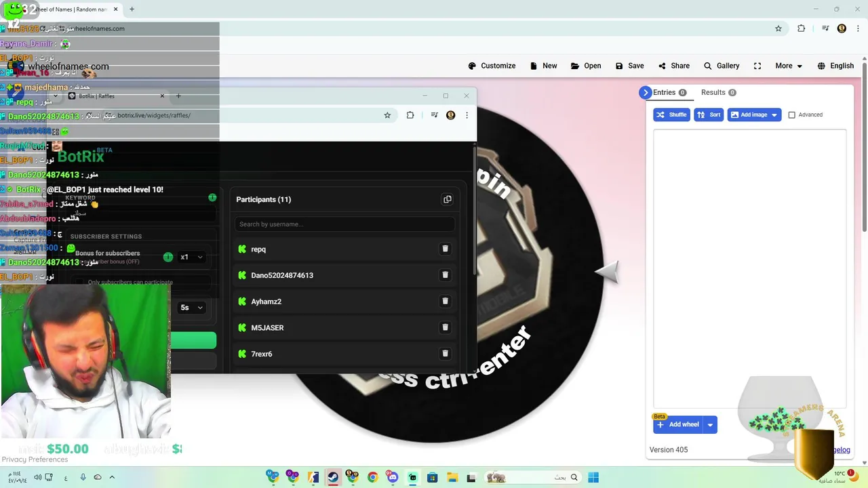Delete participant Ayhamz2

[445, 301]
